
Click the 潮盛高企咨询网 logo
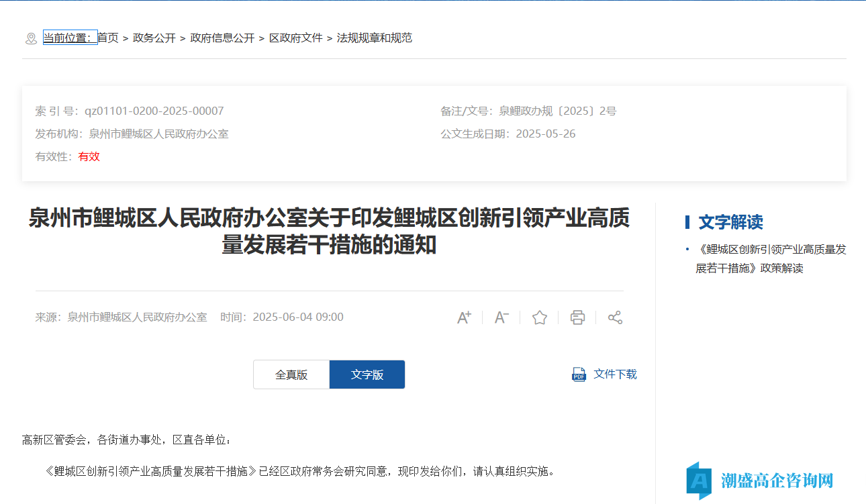tap(760, 481)
